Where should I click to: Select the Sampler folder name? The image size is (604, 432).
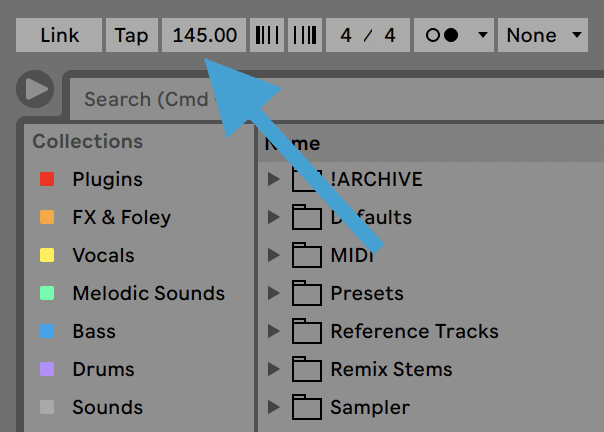(370, 407)
